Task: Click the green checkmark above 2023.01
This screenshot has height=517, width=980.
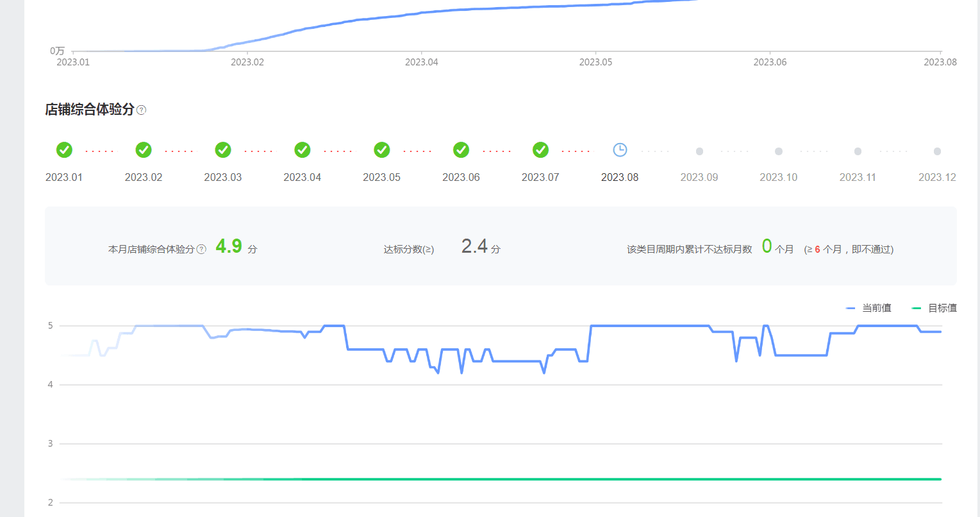Action: tap(64, 150)
